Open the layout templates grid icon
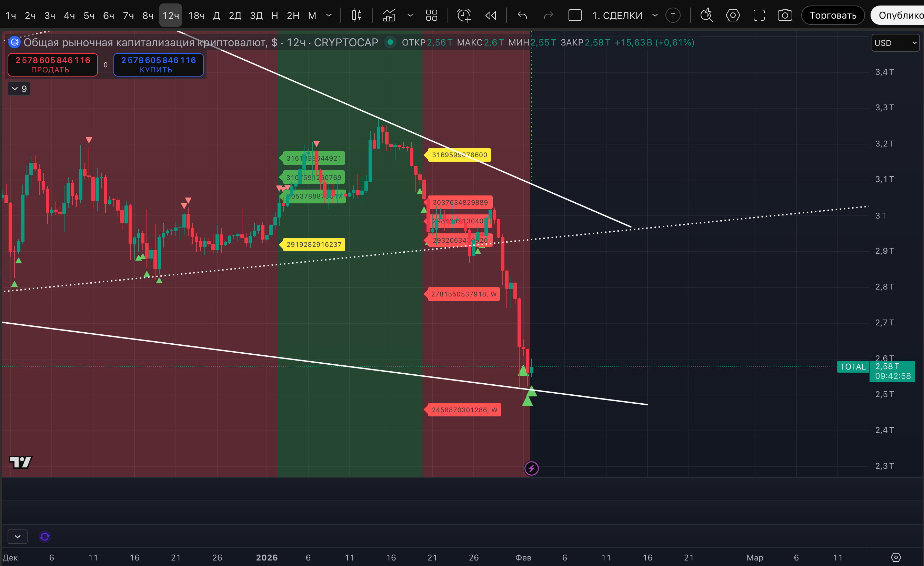This screenshot has height=566, width=924. click(x=432, y=16)
